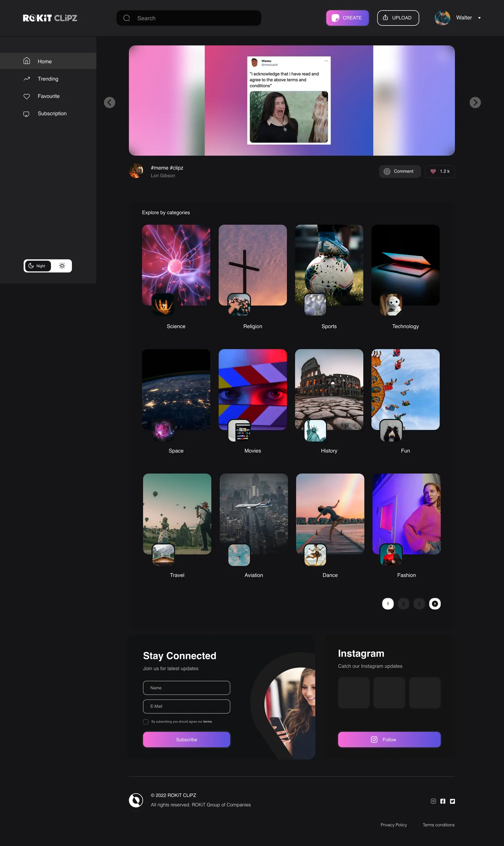The image size is (504, 846).
Task: Open the Trending menu item
Action: point(48,79)
